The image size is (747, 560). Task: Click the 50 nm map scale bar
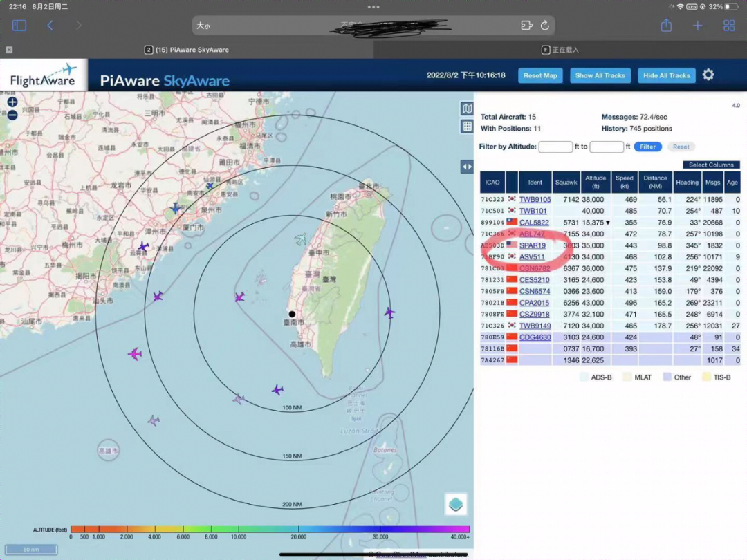[31, 550]
